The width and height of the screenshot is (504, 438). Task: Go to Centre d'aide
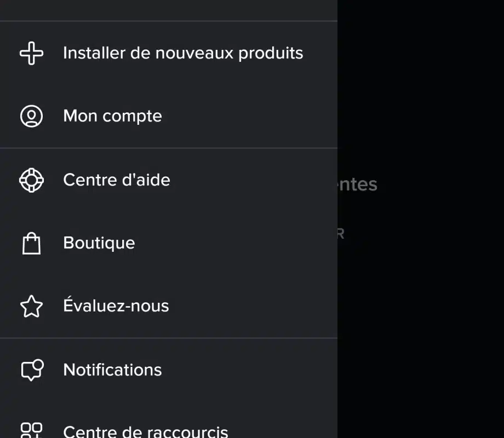(116, 180)
